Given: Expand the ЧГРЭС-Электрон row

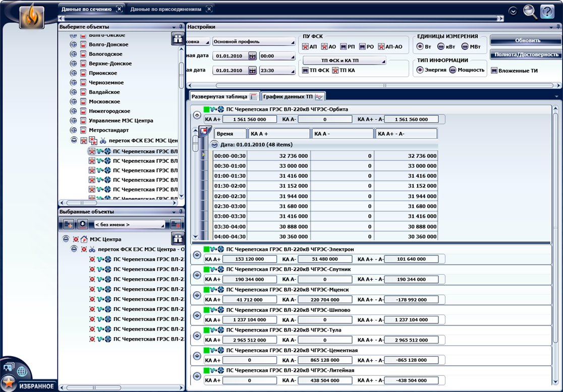Looking at the screenshot, I should [197, 254].
